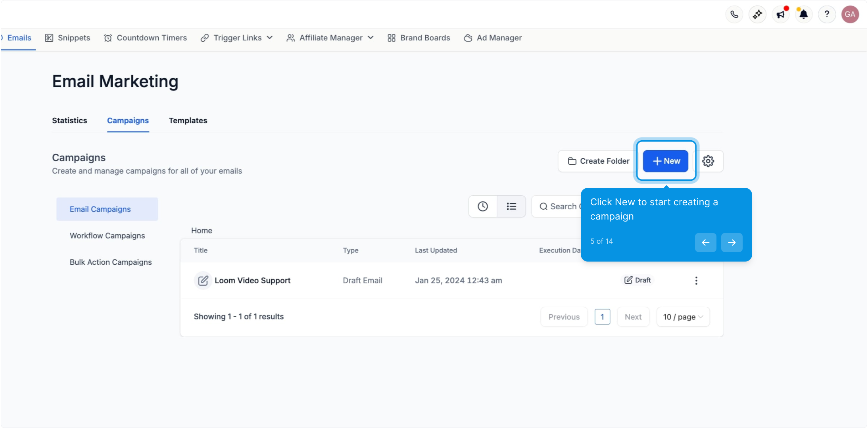Switch to schedule clock view

point(482,206)
